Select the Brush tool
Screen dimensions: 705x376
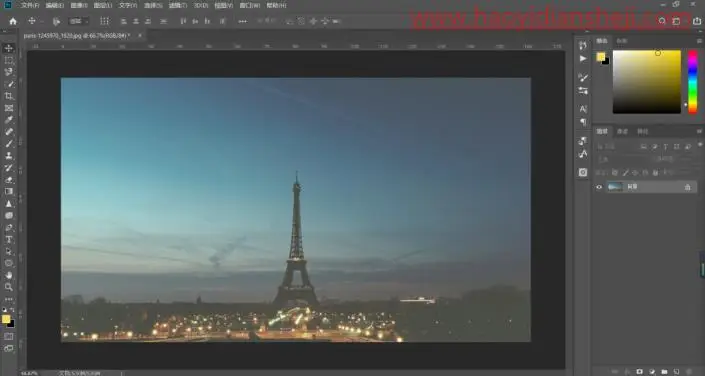click(9, 143)
